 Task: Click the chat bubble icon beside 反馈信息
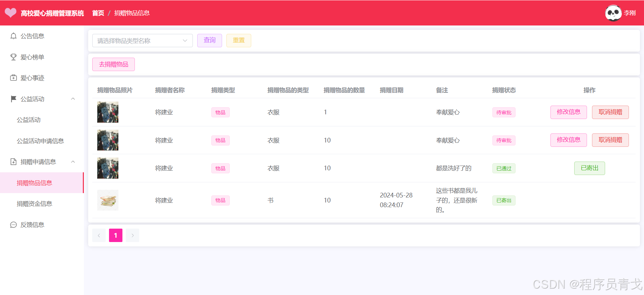tap(13, 225)
